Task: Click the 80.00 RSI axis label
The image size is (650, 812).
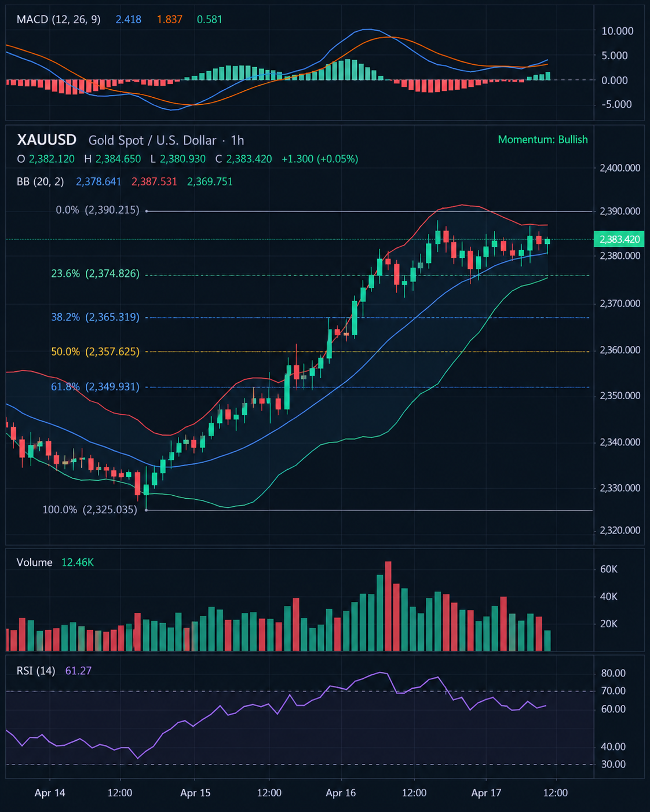Action: 614,673
